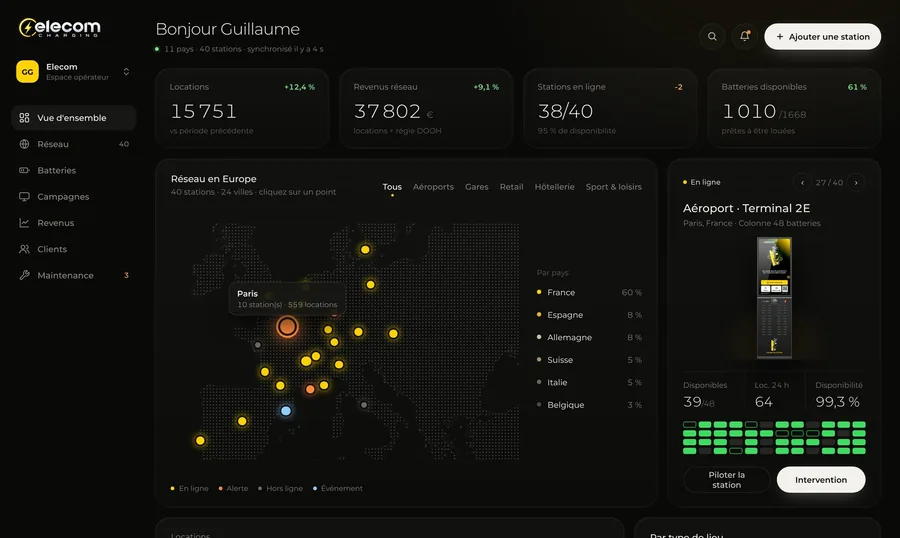
Task: Filter the map by Aéroports
Action: coord(433,187)
